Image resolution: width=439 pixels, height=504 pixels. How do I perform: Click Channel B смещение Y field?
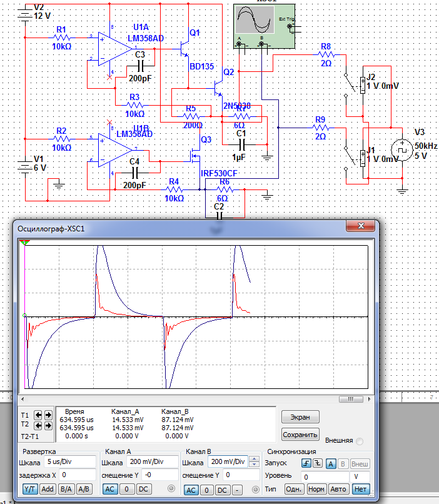pyautogui.click(x=241, y=475)
